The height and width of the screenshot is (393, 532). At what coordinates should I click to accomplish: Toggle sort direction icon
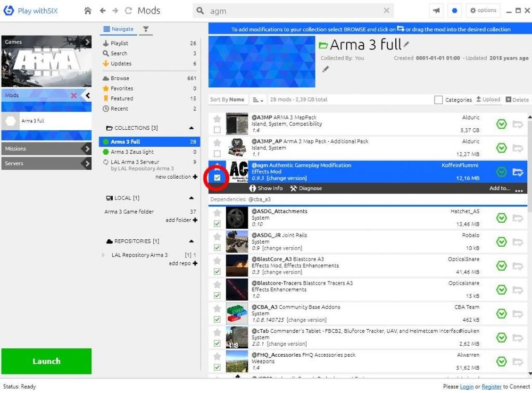click(x=257, y=99)
